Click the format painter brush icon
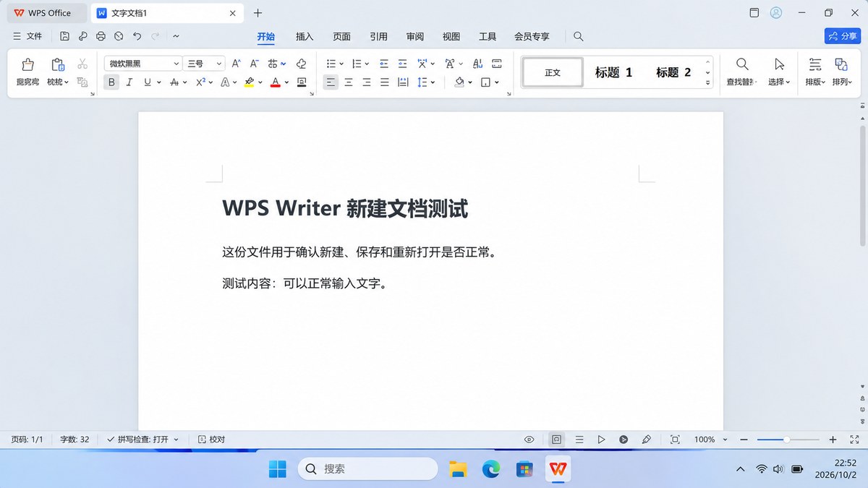The width and height of the screenshot is (868, 488). 27,64
